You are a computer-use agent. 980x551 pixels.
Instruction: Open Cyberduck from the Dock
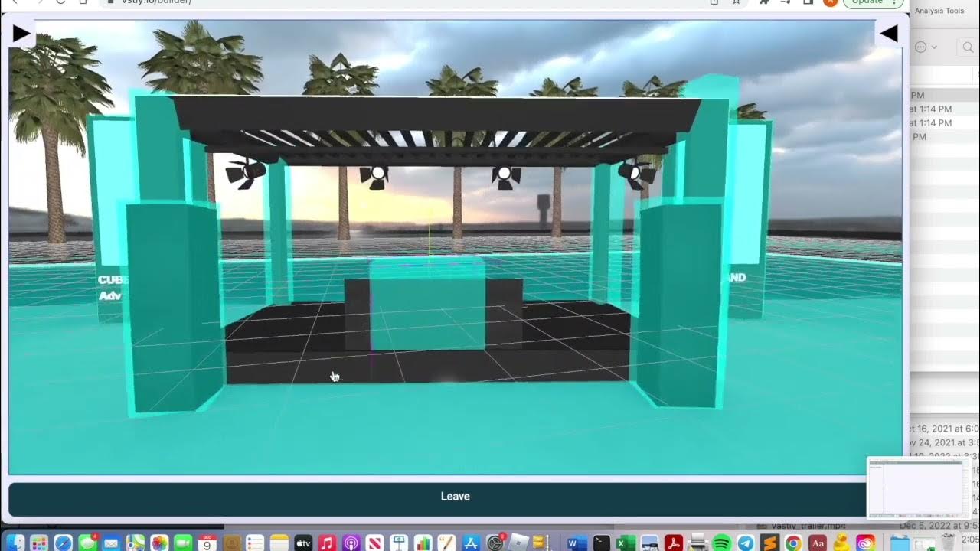tap(841, 543)
